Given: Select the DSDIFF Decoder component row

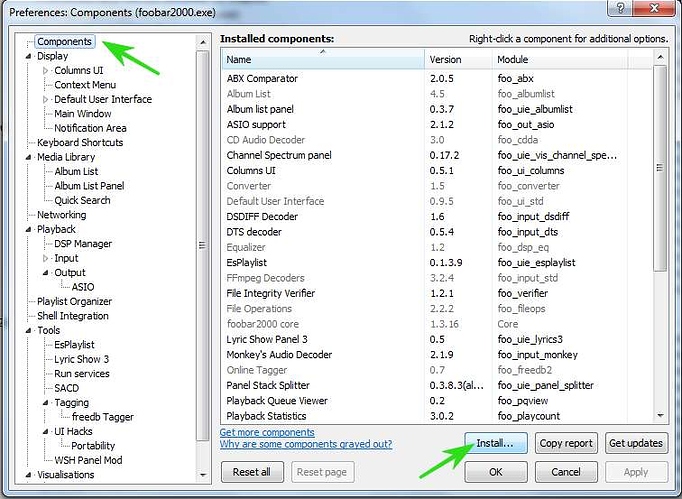Looking at the screenshot, I should [437, 217].
